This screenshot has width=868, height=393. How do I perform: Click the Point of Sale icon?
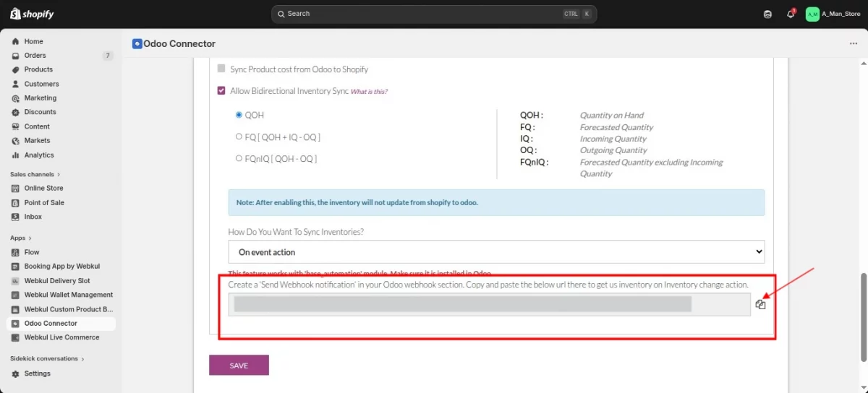point(16,202)
